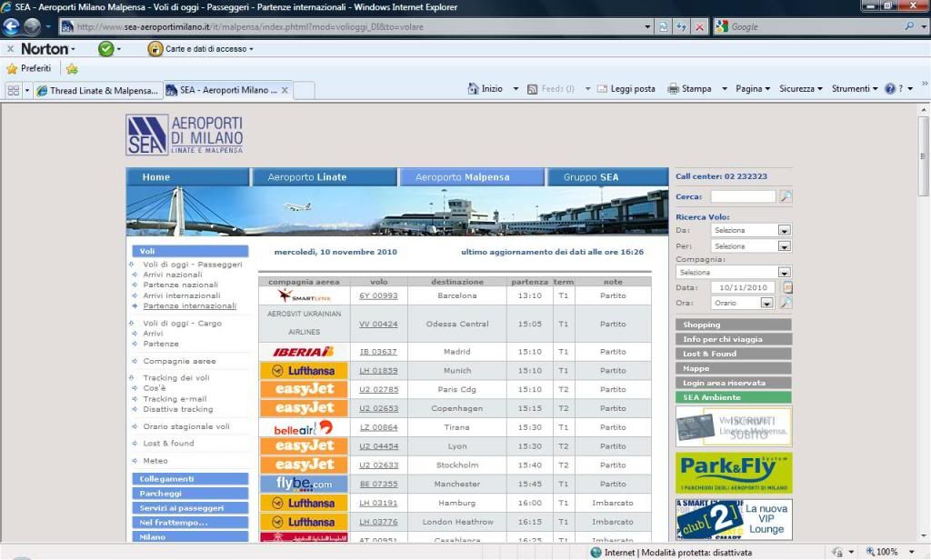931x560 pixels.
Task: Open the Home navigation tab
Action: click(187, 177)
